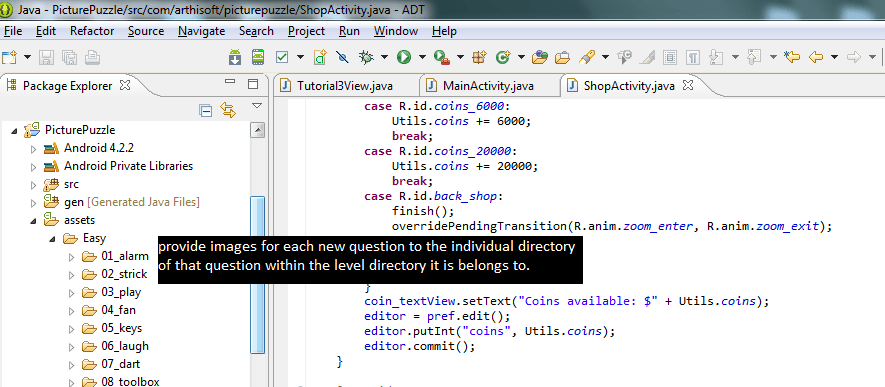Click the Save toolbar icon

coord(47,57)
